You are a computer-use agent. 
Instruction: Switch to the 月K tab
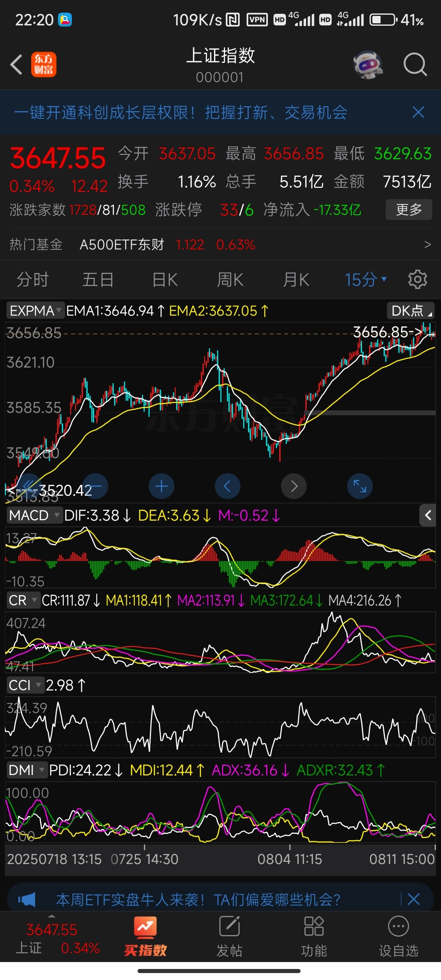click(x=296, y=280)
